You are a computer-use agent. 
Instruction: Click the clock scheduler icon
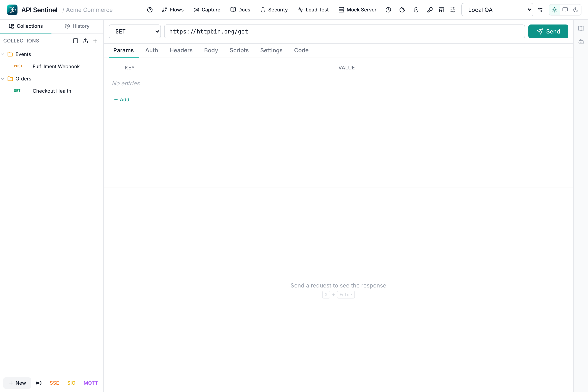point(388,10)
